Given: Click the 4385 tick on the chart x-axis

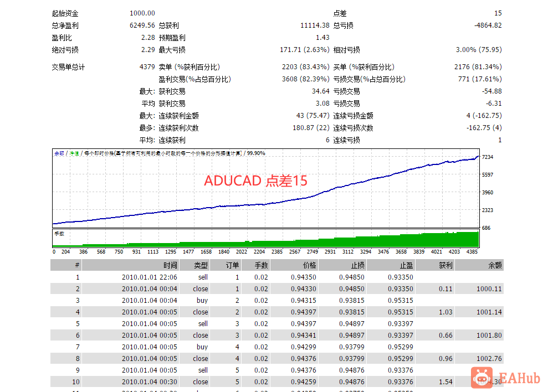Looking at the screenshot, I should (x=472, y=252).
